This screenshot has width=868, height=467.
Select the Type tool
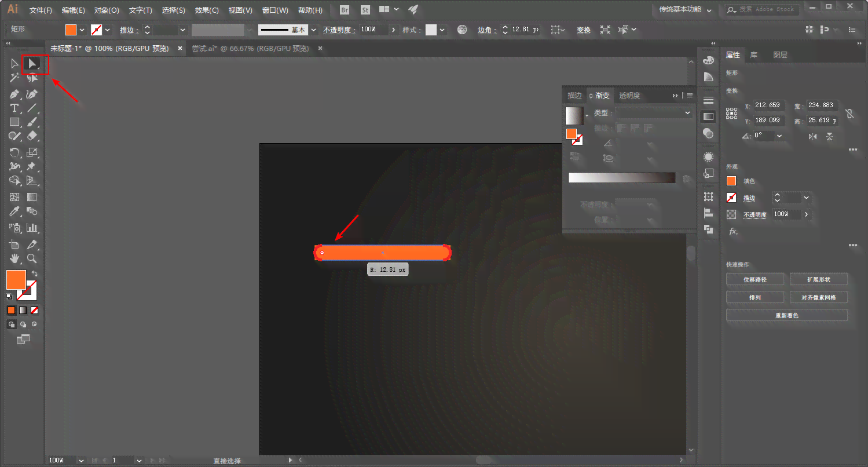(x=15, y=108)
